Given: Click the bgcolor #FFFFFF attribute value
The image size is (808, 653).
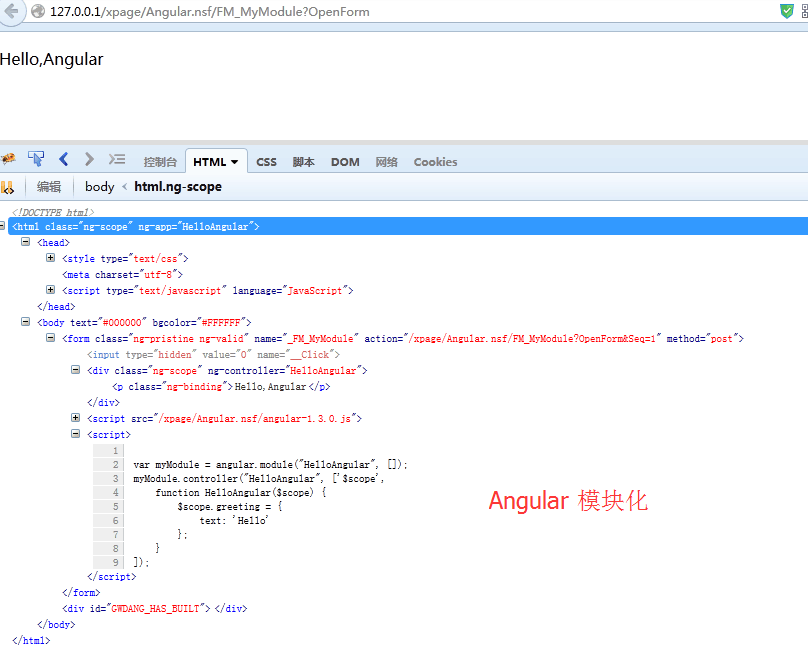Looking at the screenshot, I should (x=221, y=323).
